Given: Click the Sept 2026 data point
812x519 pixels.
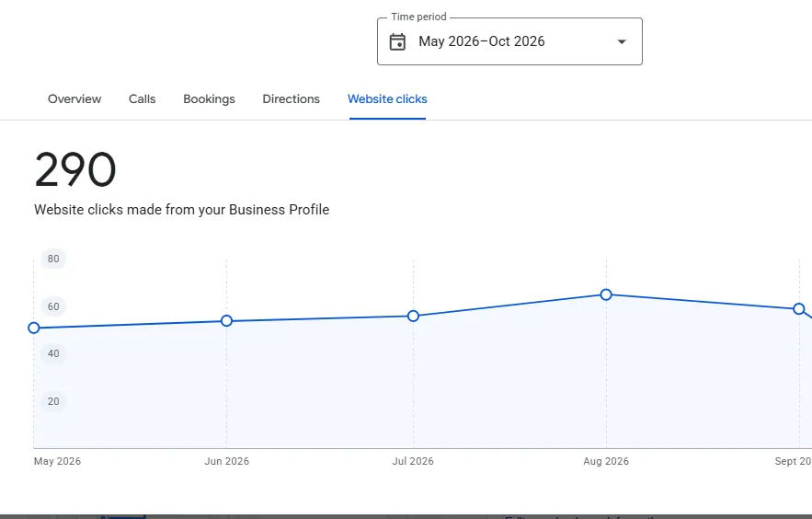Looking at the screenshot, I should click(799, 309).
